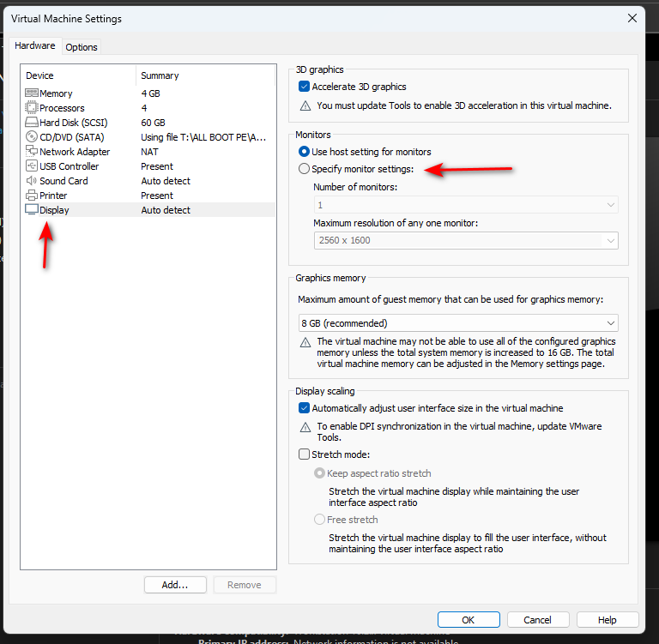Click the Cancel button

coord(538,620)
